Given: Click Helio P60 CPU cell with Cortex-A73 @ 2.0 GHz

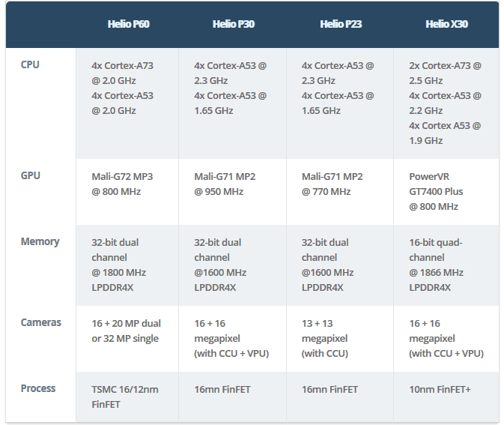Looking at the screenshot, I should point(127,103).
